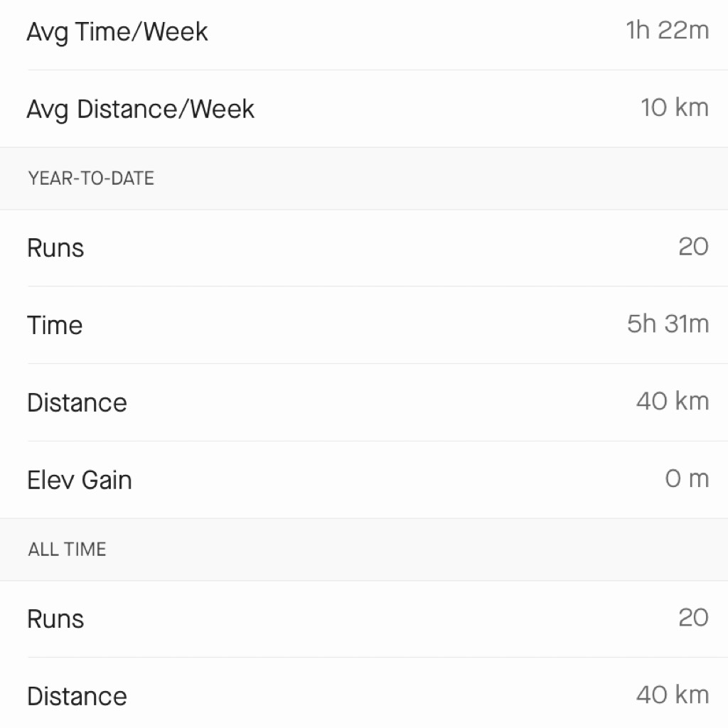Image resolution: width=728 pixels, height=728 pixels.
Task: Click the divider between Avg Time and Avg Distance
Action: 378,70
